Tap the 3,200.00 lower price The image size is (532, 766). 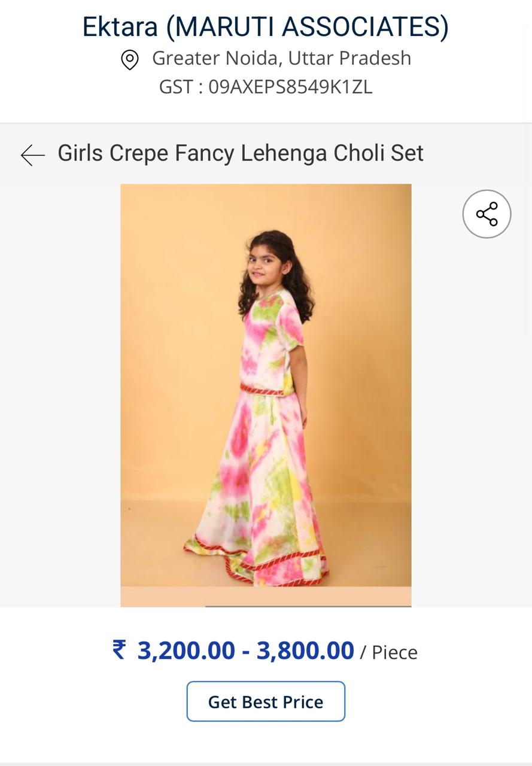click(186, 651)
